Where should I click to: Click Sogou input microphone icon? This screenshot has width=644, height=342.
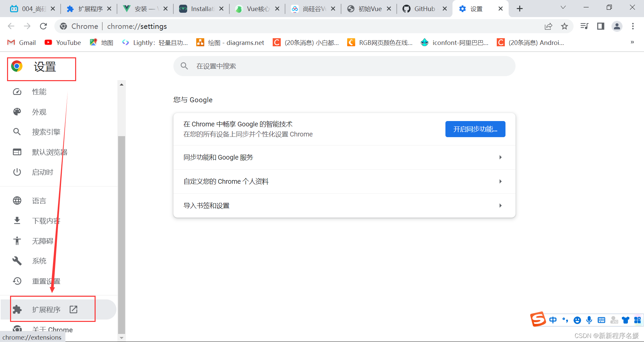pos(589,320)
